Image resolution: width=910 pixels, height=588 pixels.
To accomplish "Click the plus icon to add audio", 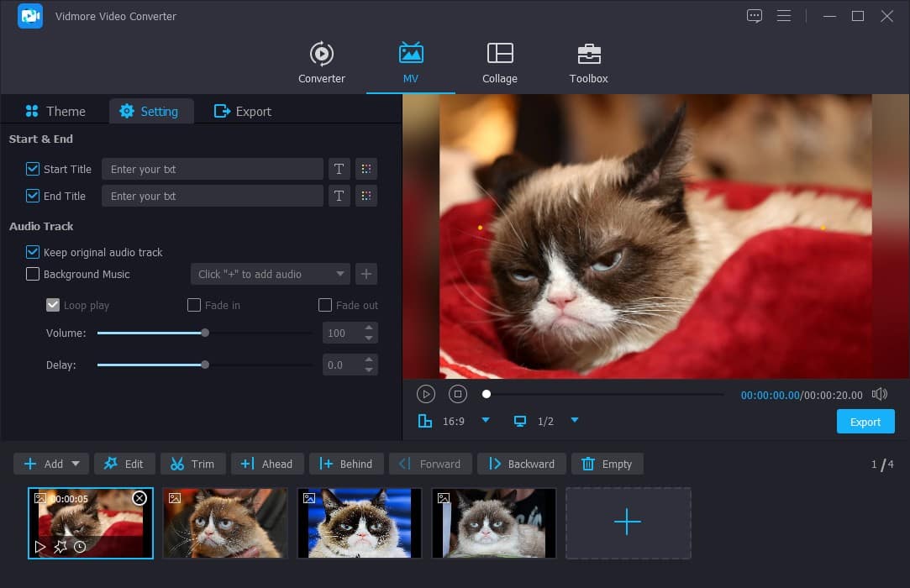I will tap(366, 274).
